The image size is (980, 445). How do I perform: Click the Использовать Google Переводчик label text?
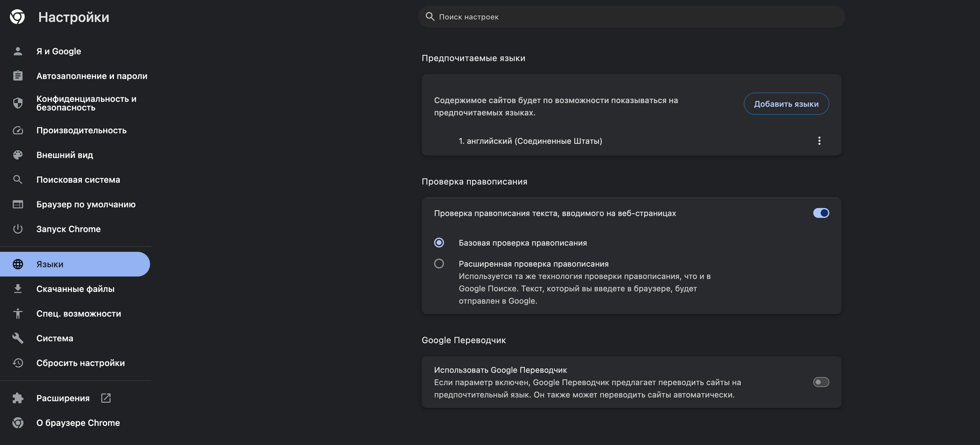pyautogui.click(x=501, y=370)
